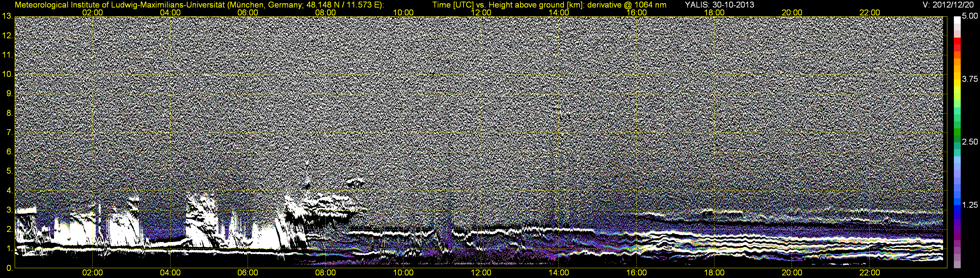Click the 02:00 label on the bottom time axis
Viewport: 980px width, 278px height.
click(93, 273)
